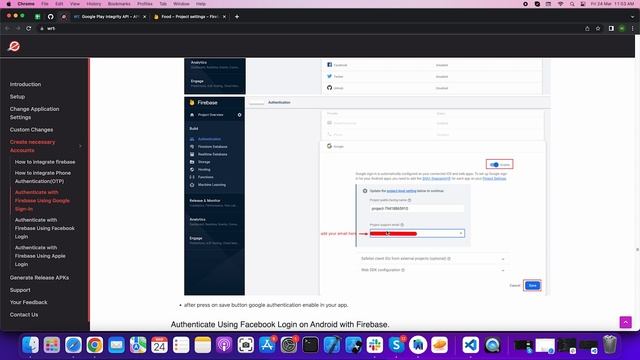640x360 pixels.
Task: Open Notes from the dock
Action: [202, 345]
